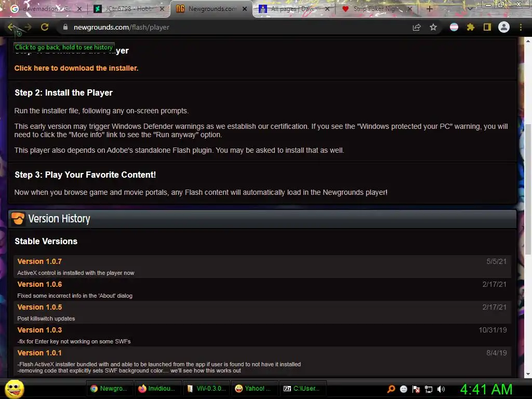Open the Chrome three-dot menu
Screen dimensions: 532x399
(521, 27)
